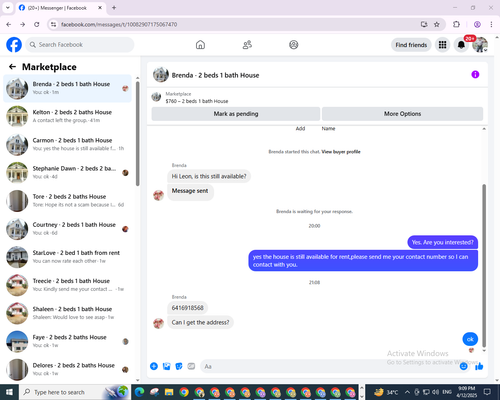Viewport: 500px width, 400px height.
Task: Open the Home feed icon
Action: (200, 45)
